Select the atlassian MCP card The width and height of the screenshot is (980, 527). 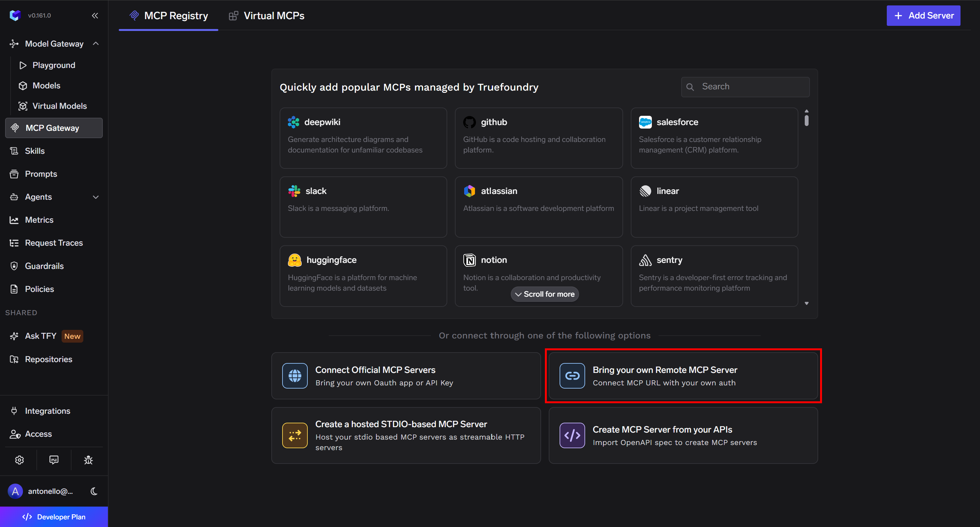click(x=538, y=207)
